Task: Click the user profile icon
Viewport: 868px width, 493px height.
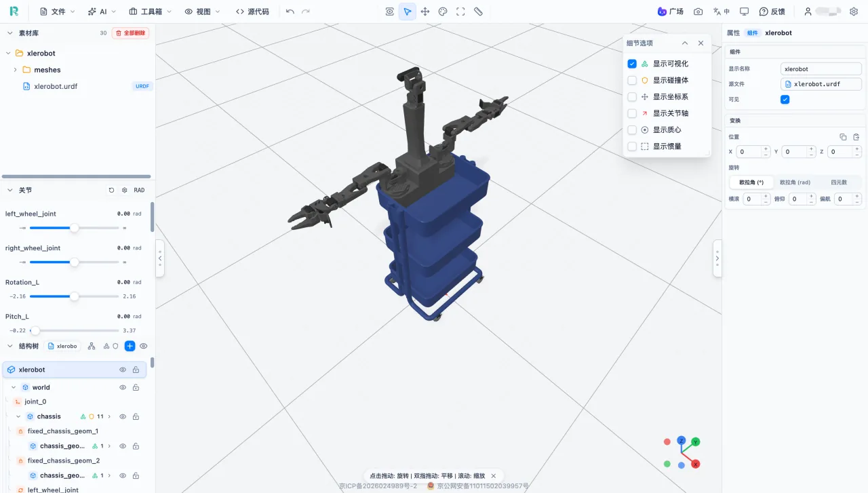Action: click(808, 12)
